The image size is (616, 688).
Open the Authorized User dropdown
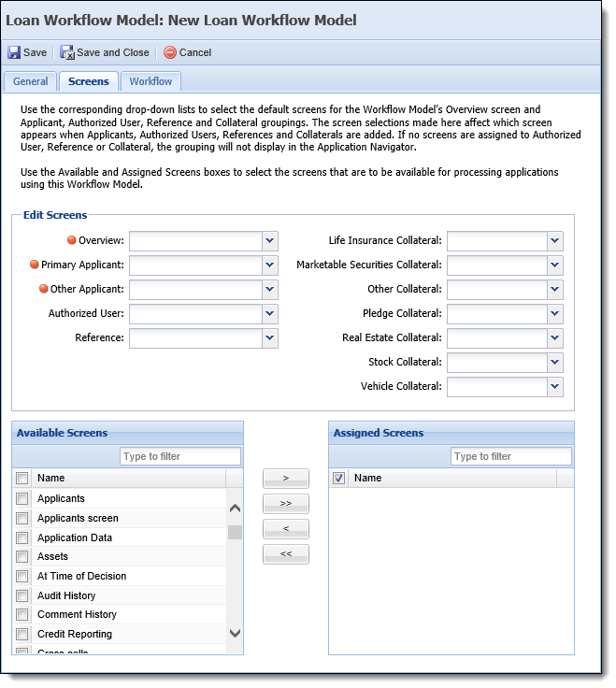270,314
